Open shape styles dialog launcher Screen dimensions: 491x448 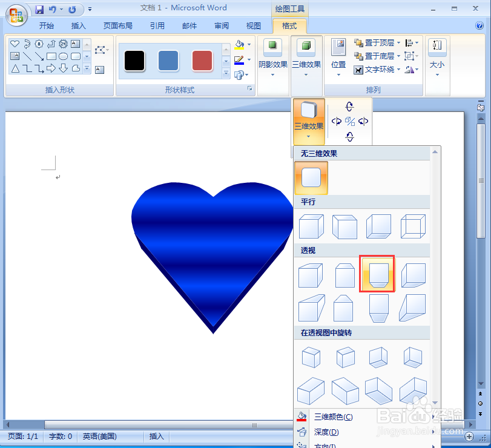(250, 88)
